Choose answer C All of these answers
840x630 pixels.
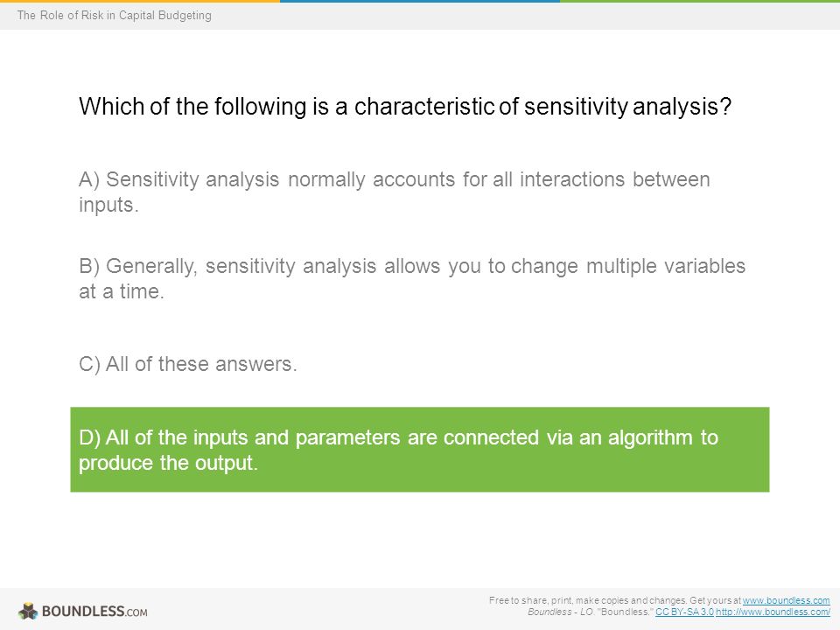pyautogui.click(x=187, y=364)
